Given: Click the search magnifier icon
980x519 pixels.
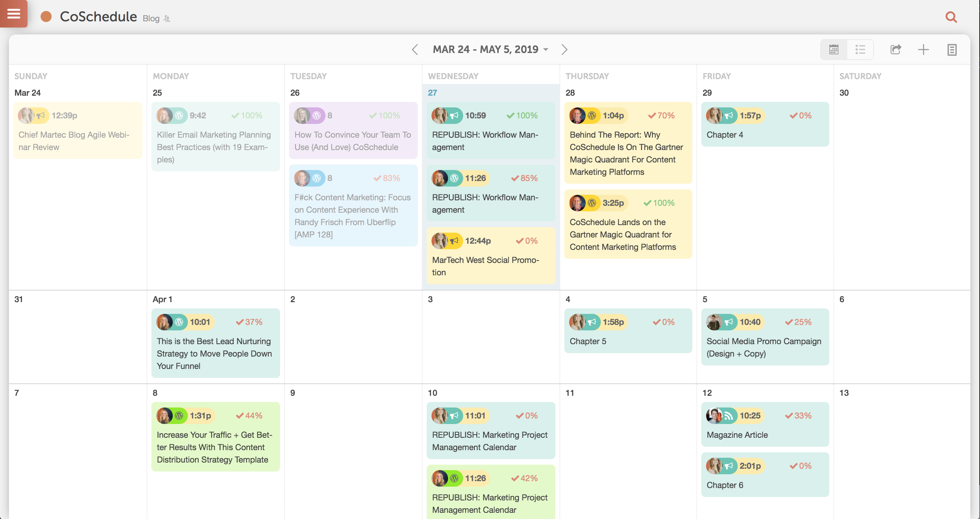Looking at the screenshot, I should coord(951,17).
